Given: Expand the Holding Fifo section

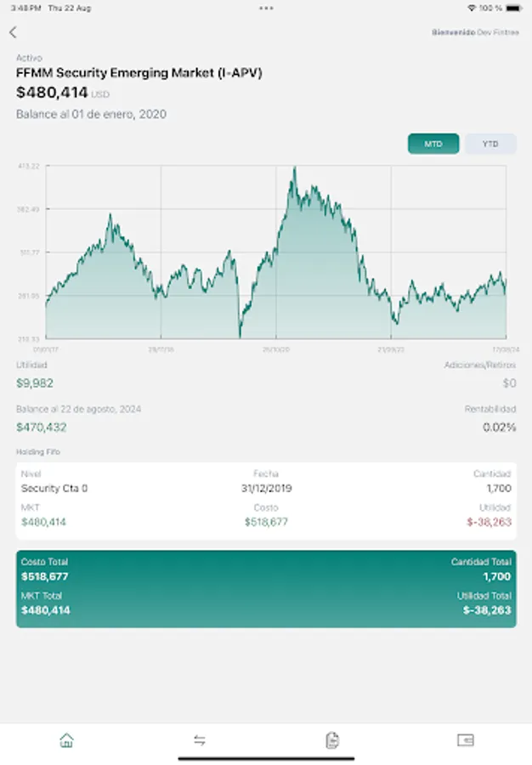Looking at the screenshot, I should click(36, 451).
